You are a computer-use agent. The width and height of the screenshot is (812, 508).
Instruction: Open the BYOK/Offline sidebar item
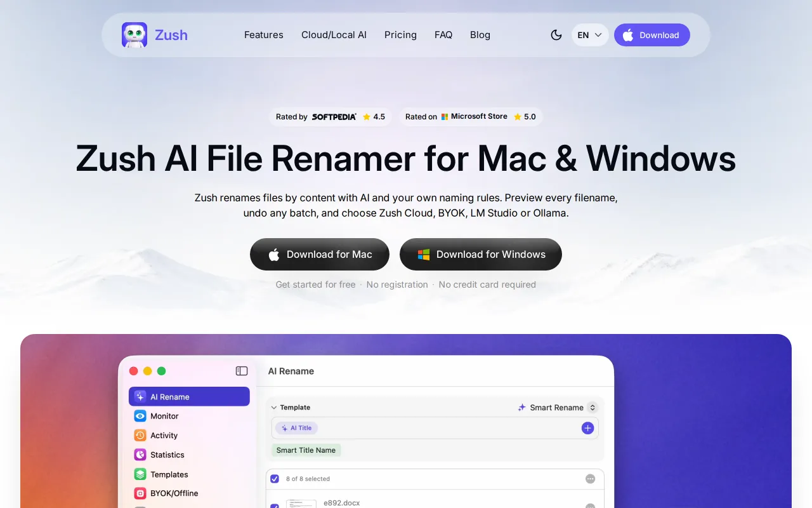click(x=189, y=493)
